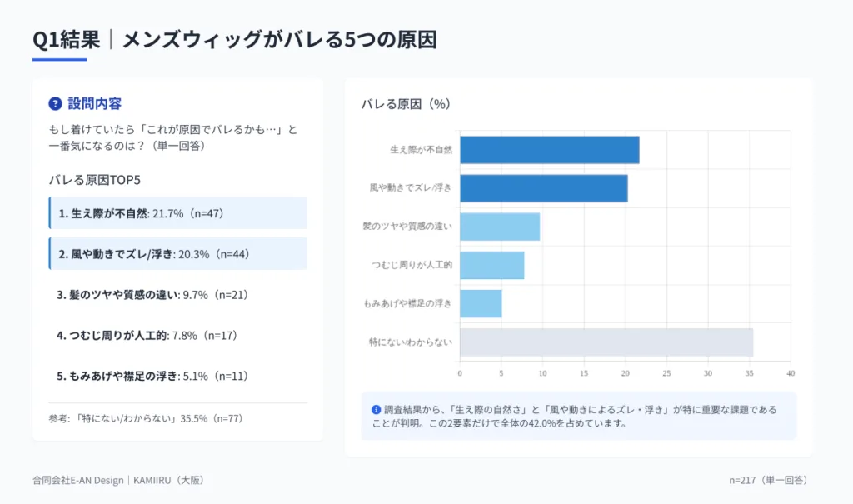Click the 髪のツヤや質感の違い 9.7% entry
Image resolution: width=853 pixels, height=504 pixels.
(x=152, y=295)
